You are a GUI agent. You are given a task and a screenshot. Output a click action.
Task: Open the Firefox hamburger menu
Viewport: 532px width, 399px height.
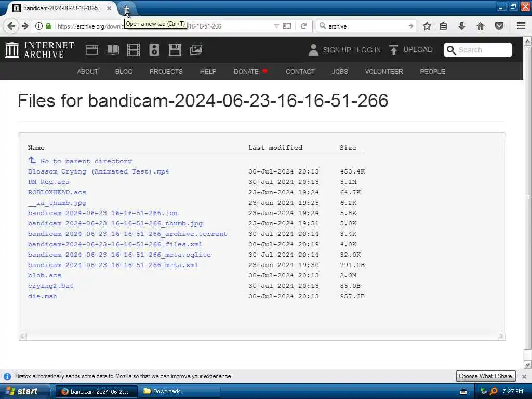tap(521, 26)
